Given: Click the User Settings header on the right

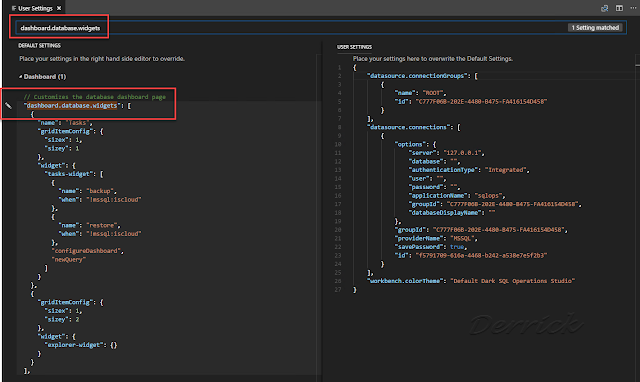Looking at the screenshot, I should coord(354,47).
